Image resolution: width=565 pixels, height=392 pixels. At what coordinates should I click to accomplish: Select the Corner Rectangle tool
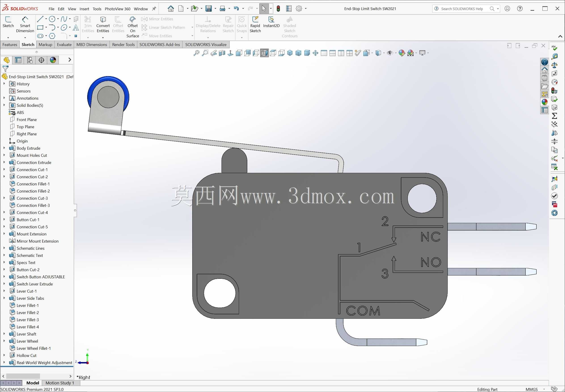coord(40,27)
